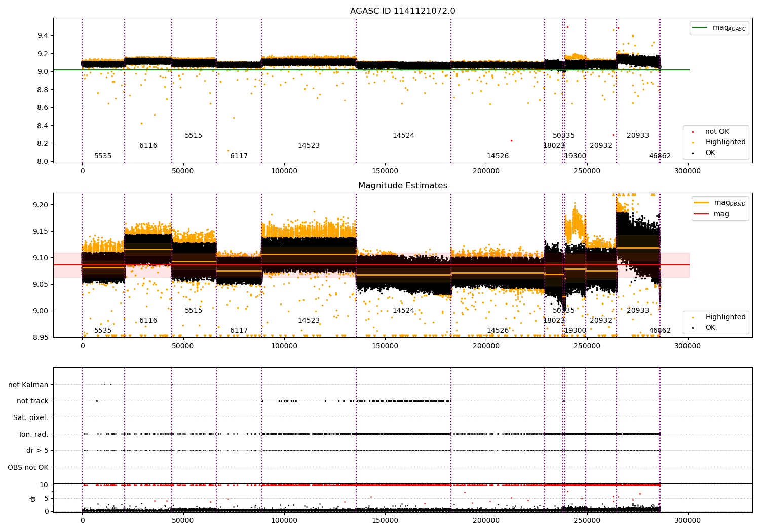The height and width of the screenshot is (532, 760).
Task: Click OBSID label 14524 in Magnitude Estimates plot
Action: click(x=404, y=311)
